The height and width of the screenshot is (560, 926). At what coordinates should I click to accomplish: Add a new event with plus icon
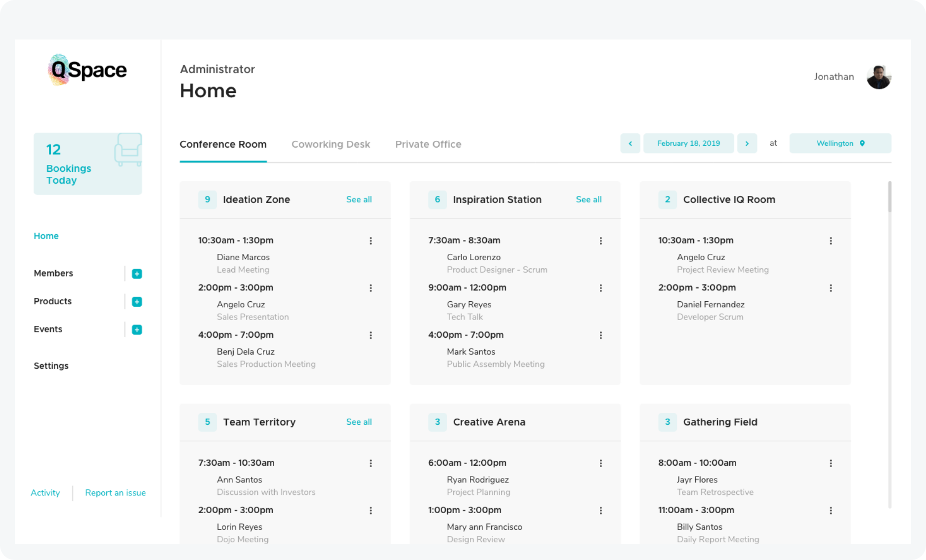pos(137,329)
